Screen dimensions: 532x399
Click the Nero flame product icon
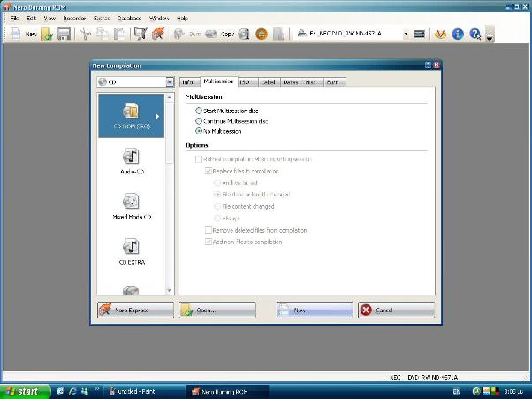(x=440, y=34)
